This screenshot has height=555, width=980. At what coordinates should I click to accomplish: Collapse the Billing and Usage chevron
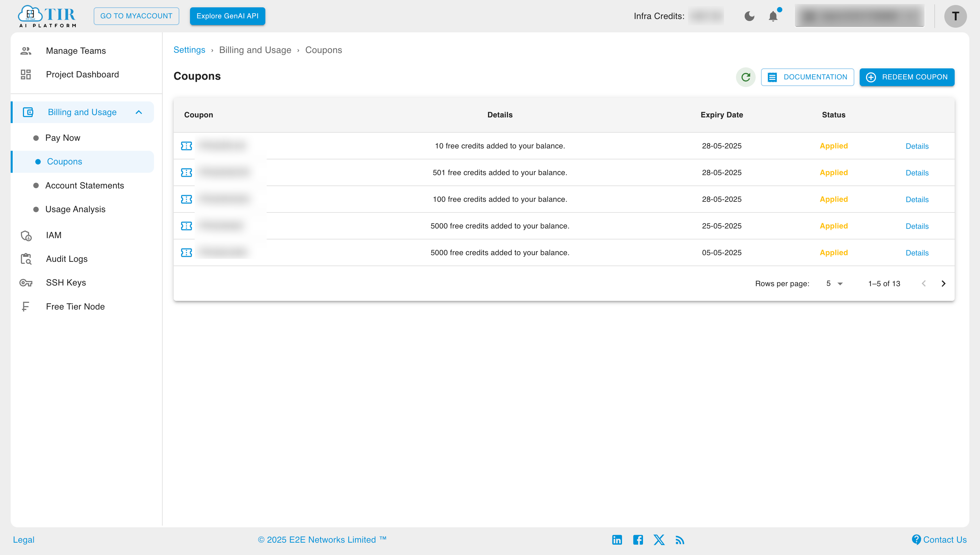click(x=139, y=112)
